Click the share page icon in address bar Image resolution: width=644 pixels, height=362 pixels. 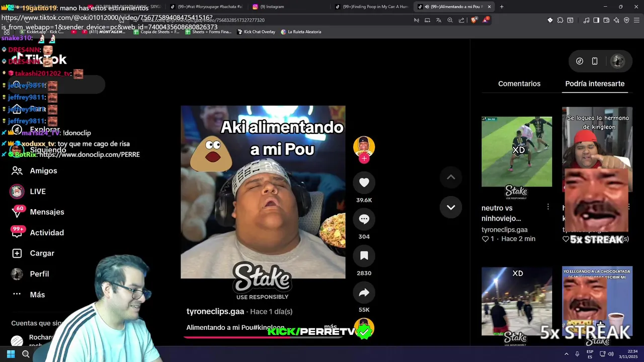click(x=461, y=20)
